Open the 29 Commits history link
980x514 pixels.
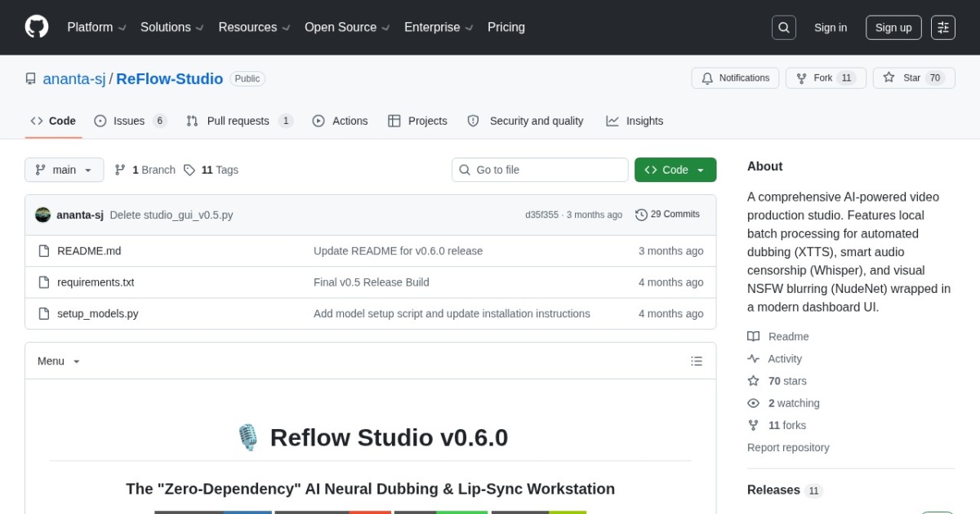[x=667, y=215]
